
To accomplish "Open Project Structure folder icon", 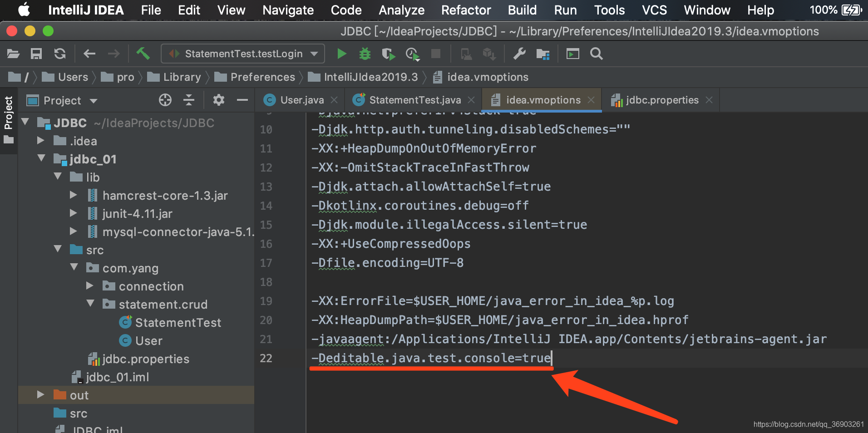I will pyautogui.click(x=543, y=54).
